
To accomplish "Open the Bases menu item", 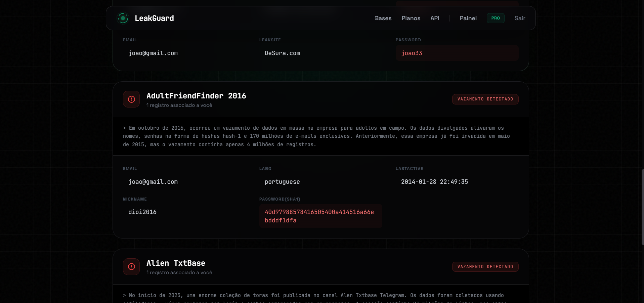I will click(383, 18).
